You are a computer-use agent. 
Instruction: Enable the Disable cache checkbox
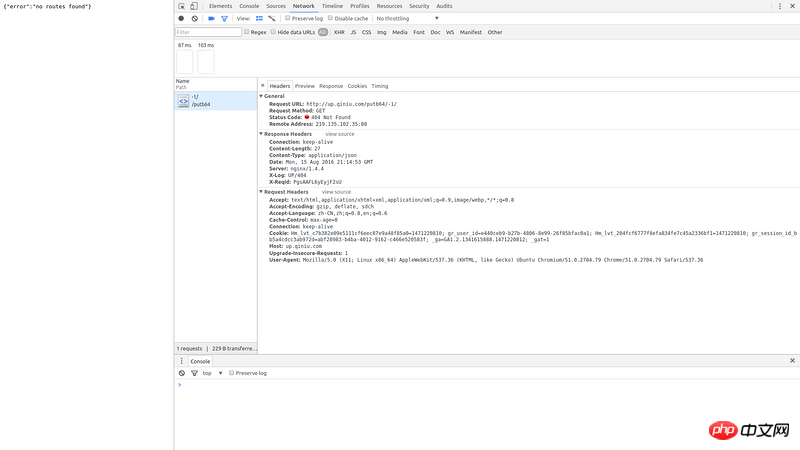point(331,18)
